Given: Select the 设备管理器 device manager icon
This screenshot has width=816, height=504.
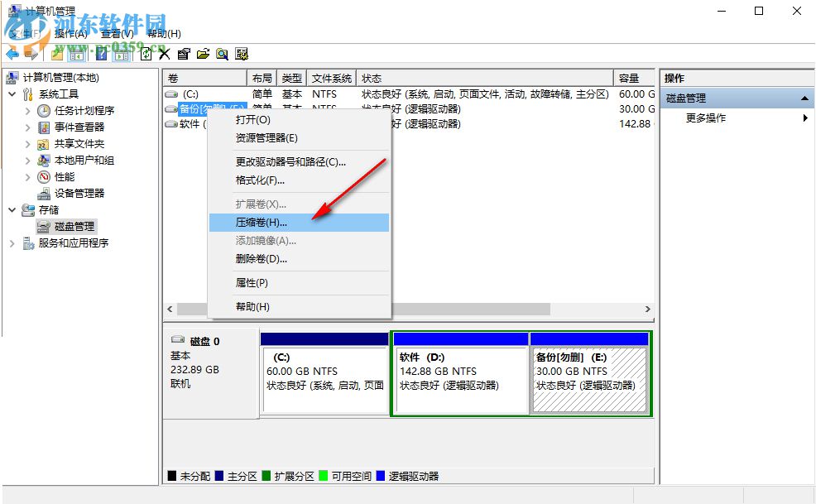Looking at the screenshot, I should click(44, 194).
